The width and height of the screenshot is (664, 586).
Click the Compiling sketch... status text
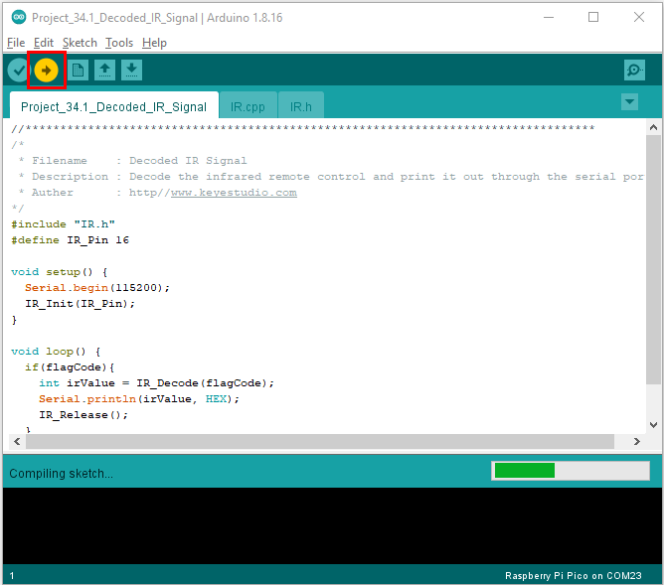tap(61, 473)
